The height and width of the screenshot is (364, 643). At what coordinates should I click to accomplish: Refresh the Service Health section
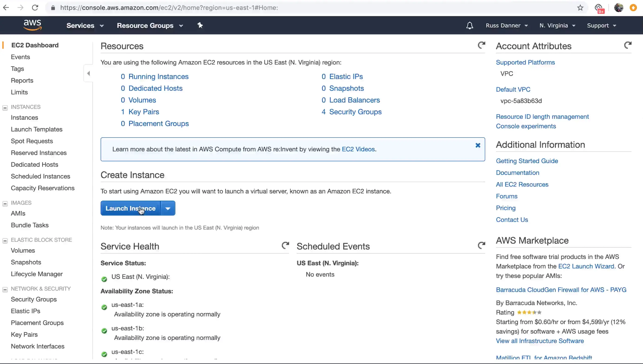pos(285,245)
